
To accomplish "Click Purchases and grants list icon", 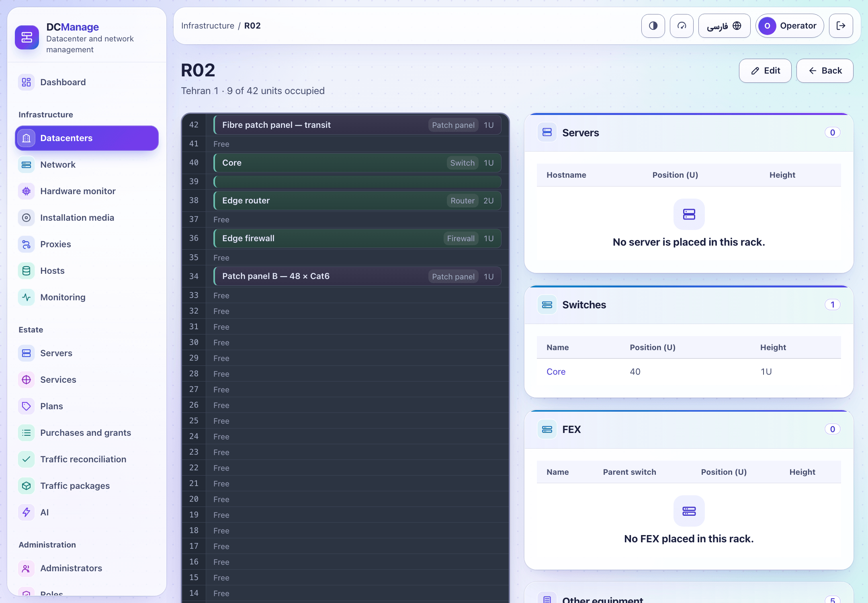I will (27, 433).
